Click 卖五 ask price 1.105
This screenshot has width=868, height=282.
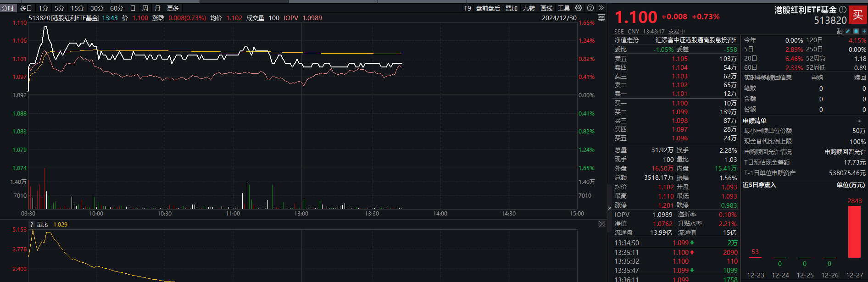click(680, 59)
